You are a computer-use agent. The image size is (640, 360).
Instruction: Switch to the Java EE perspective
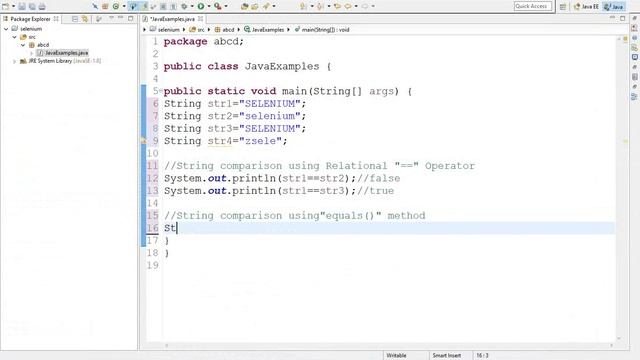(x=586, y=7)
